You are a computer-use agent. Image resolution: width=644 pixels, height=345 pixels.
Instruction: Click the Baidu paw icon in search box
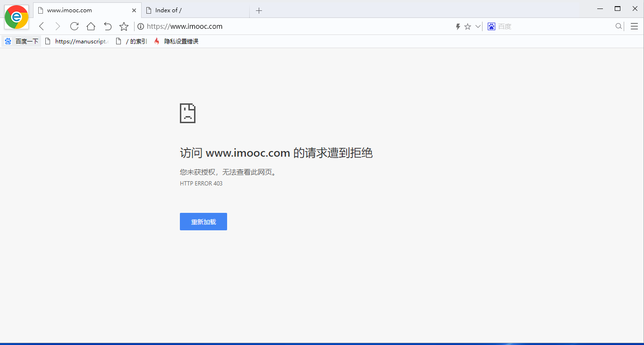[491, 26]
